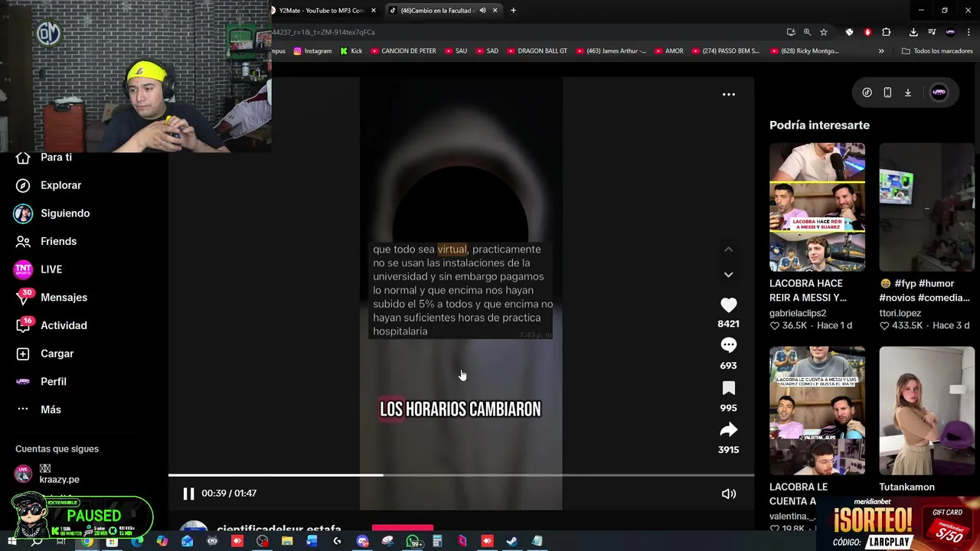Open the DRAGON BALL GT bookmark

[537, 51]
